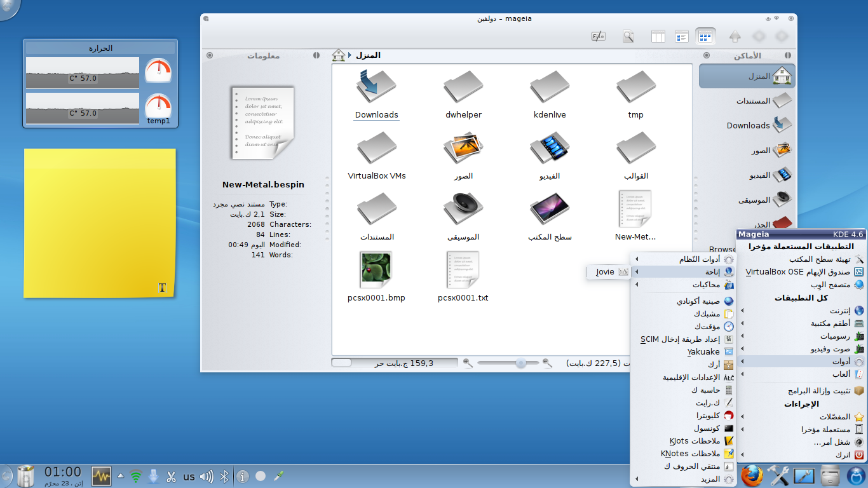Expand the إنترنت submenu in the Mageia menu
Image resolution: width=868 pixels, height=488 pixels.
tap(802, 311)
